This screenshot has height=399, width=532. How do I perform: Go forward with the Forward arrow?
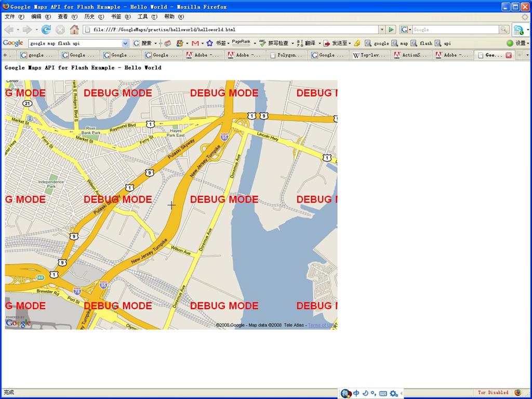[x=27, y=30]
